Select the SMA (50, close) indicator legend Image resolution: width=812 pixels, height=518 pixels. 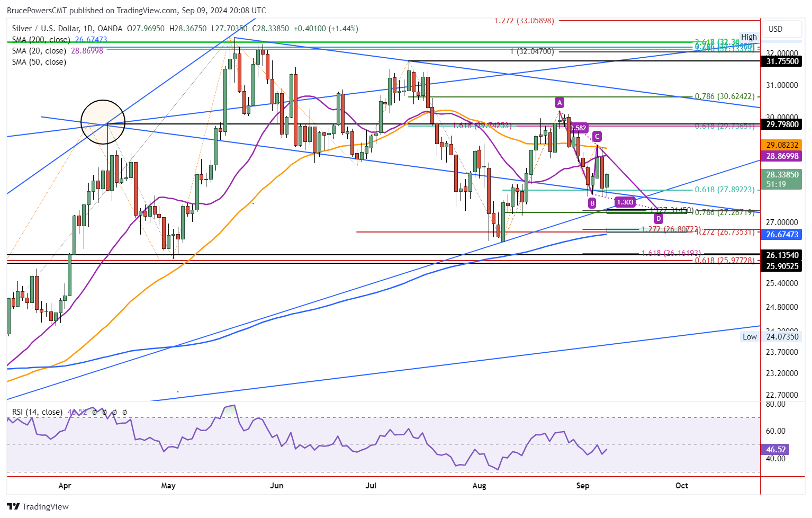click(x=39, y=62)
